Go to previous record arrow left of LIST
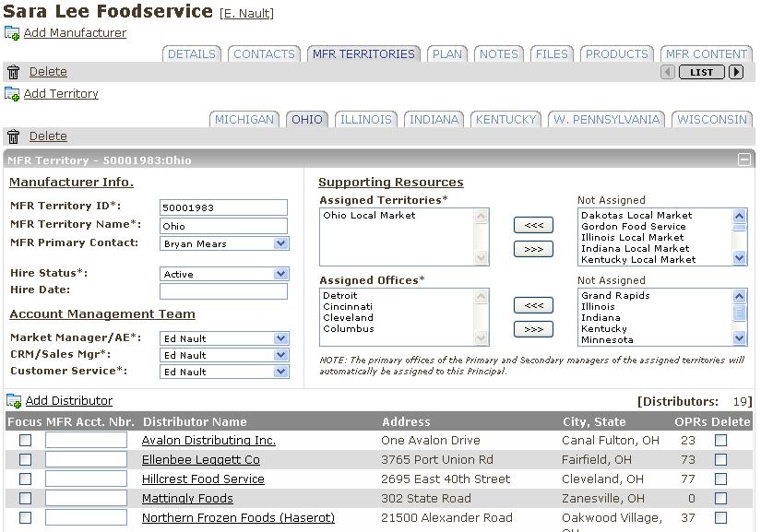This screenshot has height=532, width=761. (x=668, y=72)
